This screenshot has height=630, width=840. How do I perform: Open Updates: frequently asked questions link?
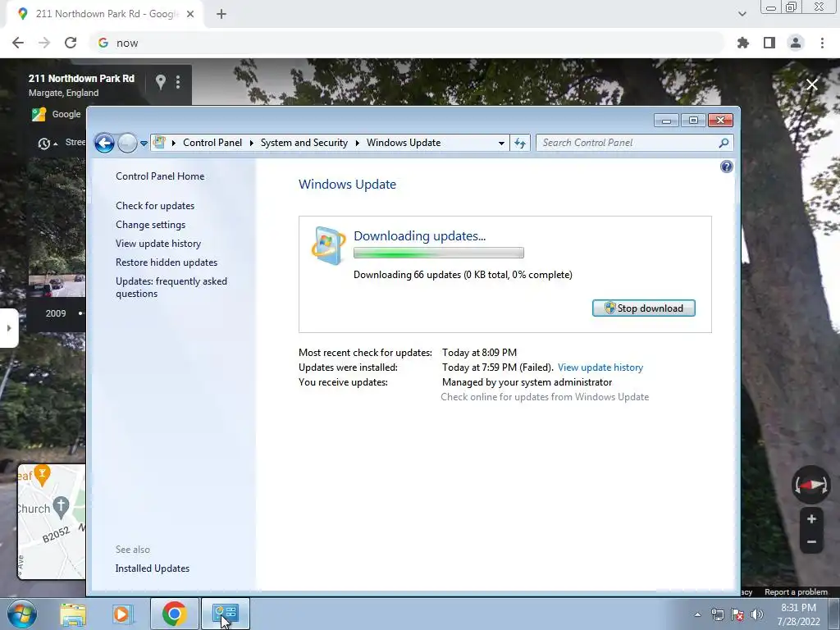tap(171, 287)
